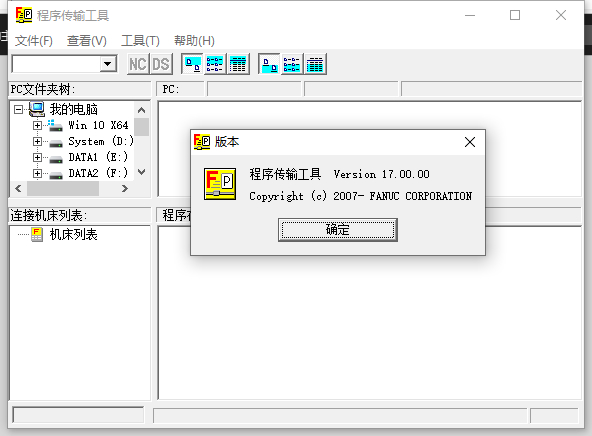Collapse the 我的电脑 tree node
The width and height of the screenshot is (592, 436).
pos(18,109)
